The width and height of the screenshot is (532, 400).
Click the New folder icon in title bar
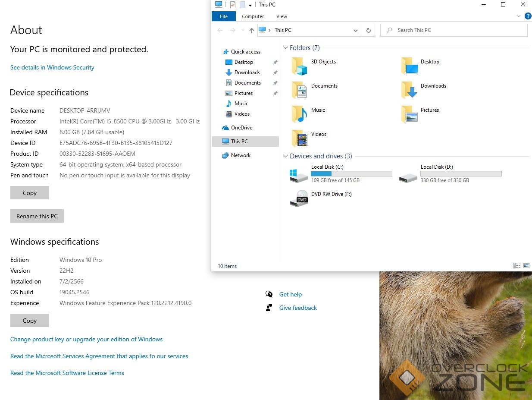pos(242,5)
